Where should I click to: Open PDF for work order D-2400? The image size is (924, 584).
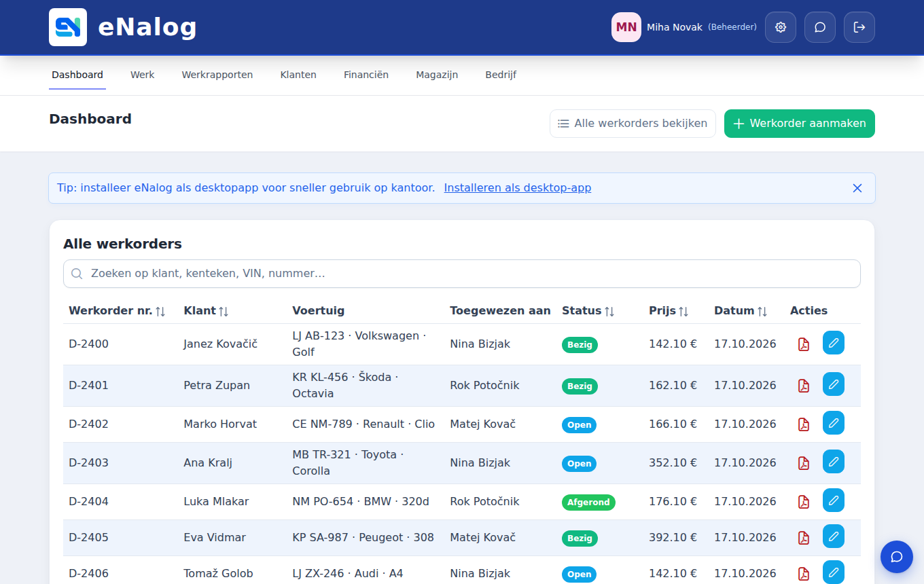[x=804, y=344]
